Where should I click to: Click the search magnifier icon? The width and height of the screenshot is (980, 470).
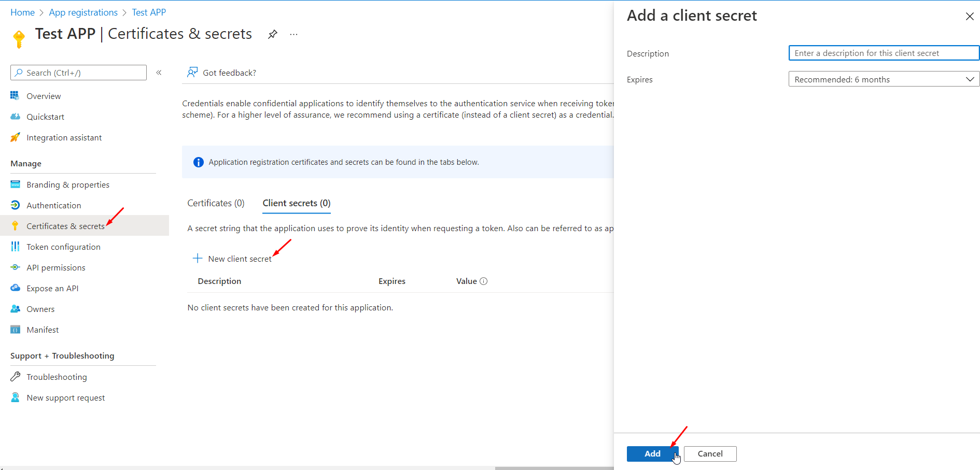click(x=19, y=73)
